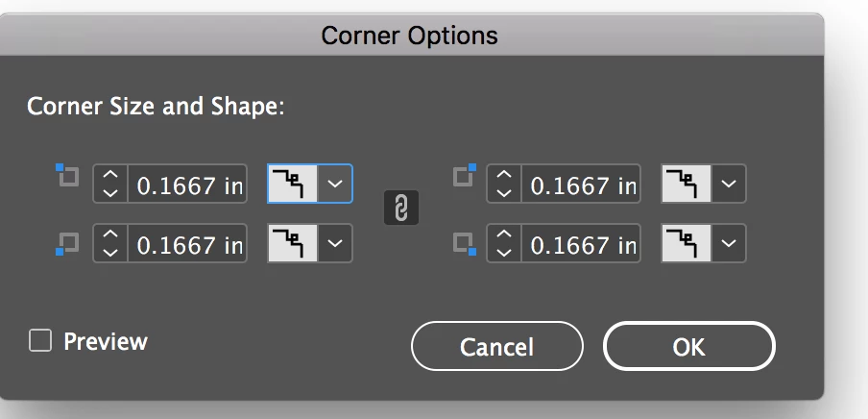Confirm the dialog with OK button
Viewport: 868px width, 419px height.
click(x=689, y=346)
